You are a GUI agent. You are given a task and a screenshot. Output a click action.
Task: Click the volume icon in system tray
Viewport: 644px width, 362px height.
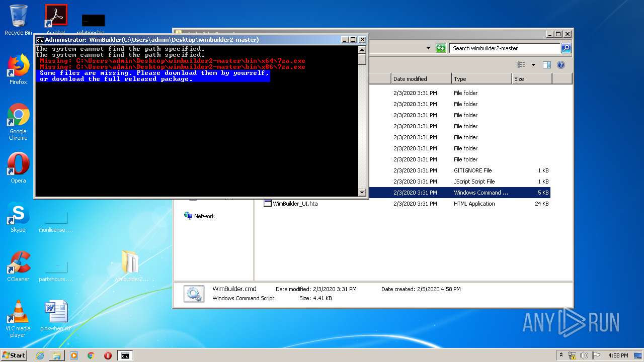[584, 355]
